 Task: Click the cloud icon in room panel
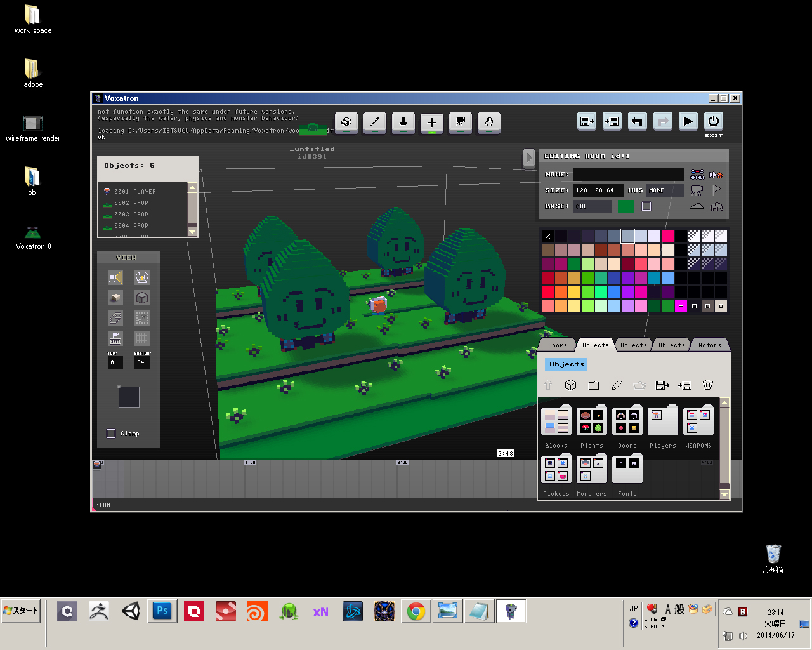697,206
